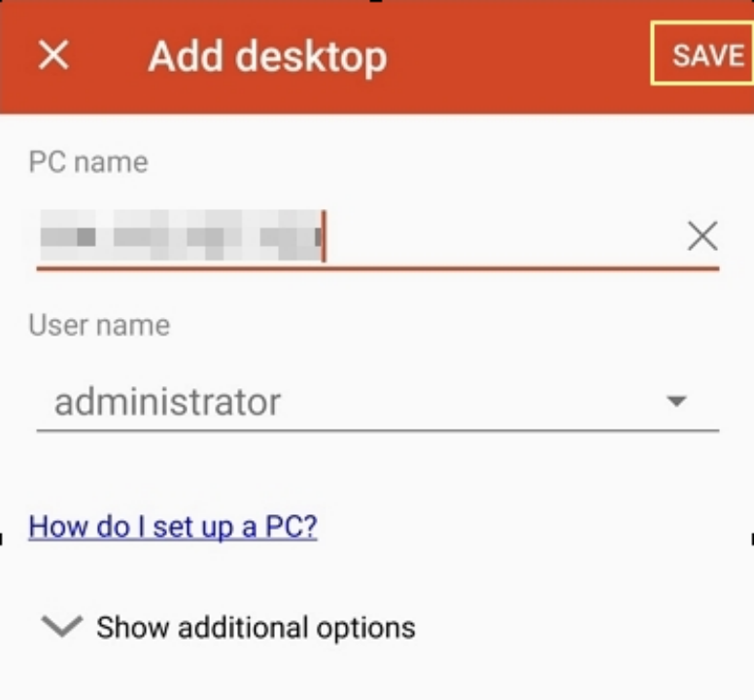Clear the PC name field with its X icon

click(703, 236)
